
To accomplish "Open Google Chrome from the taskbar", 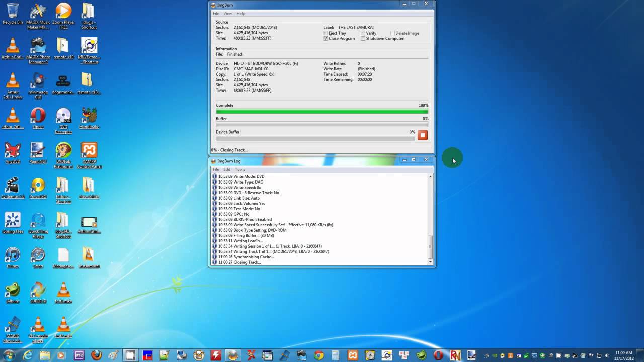I will [318, 355].
